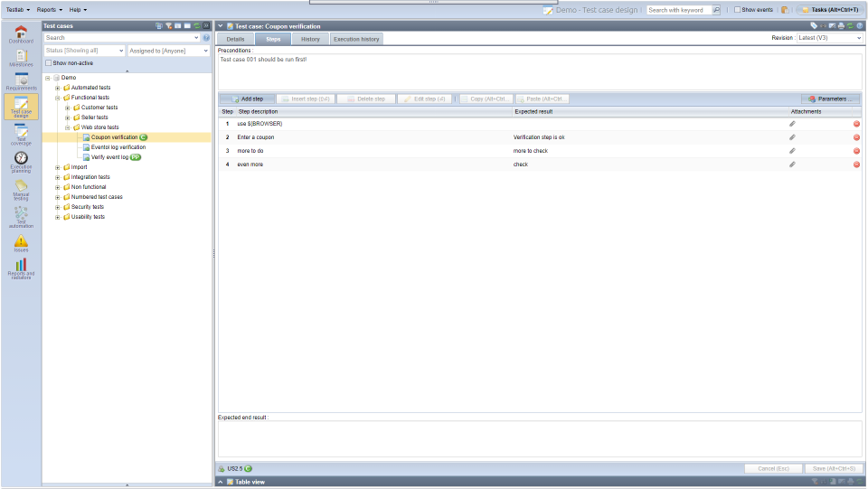Expand the Table view panel
This screenshot has height=489, width=868.
click(x=221, y=482)
